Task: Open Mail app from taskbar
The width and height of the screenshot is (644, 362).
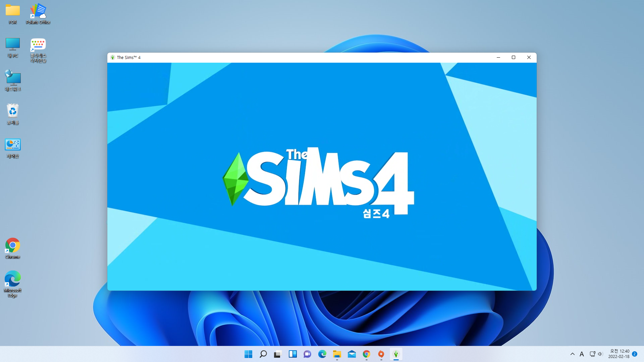Action: point(352,354)
